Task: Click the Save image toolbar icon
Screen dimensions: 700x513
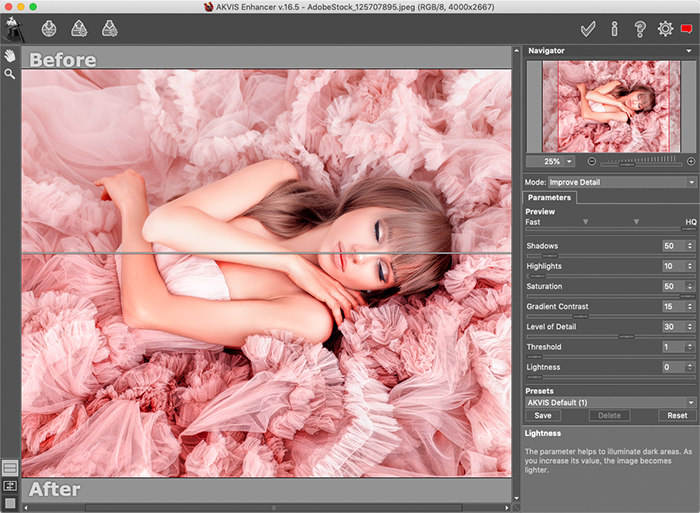Action: coord(79,29)
